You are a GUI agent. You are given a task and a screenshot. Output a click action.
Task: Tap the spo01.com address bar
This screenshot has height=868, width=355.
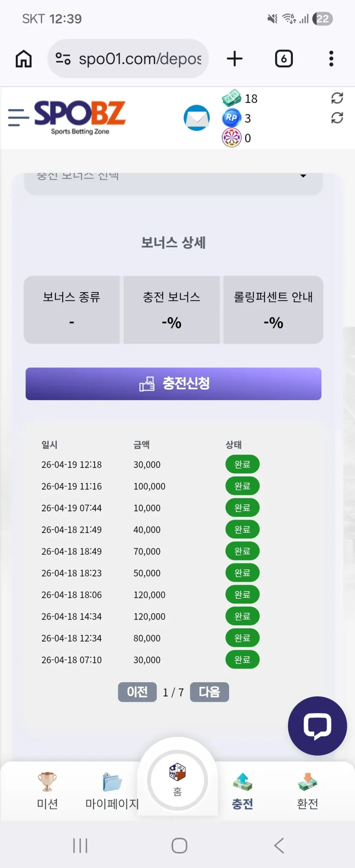pos(128,59)
